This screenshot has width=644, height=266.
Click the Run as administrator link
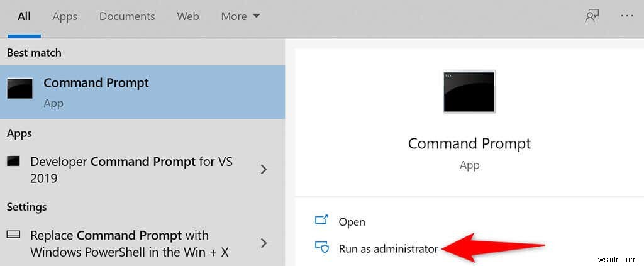(x=388, y=248)
